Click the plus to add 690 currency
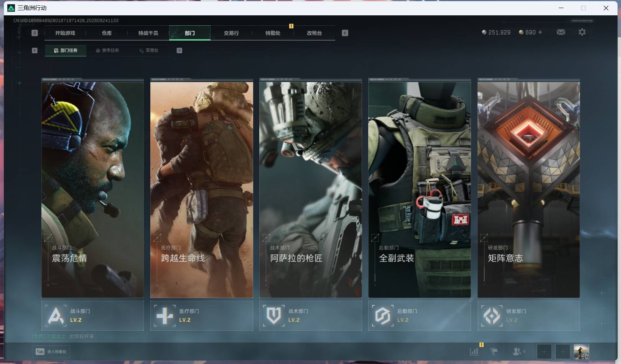 tap(540, 32)
